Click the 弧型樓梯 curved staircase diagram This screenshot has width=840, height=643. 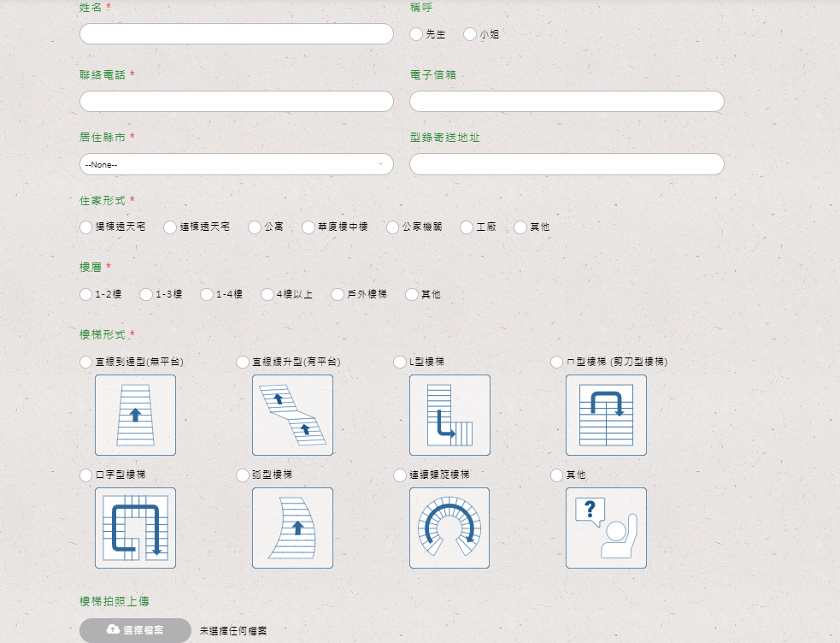click(x=292, y=528)
